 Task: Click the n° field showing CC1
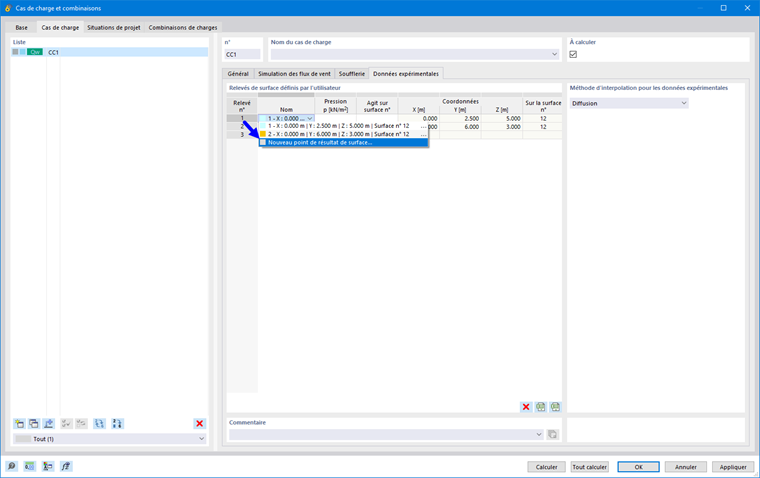tap(242, 54)
